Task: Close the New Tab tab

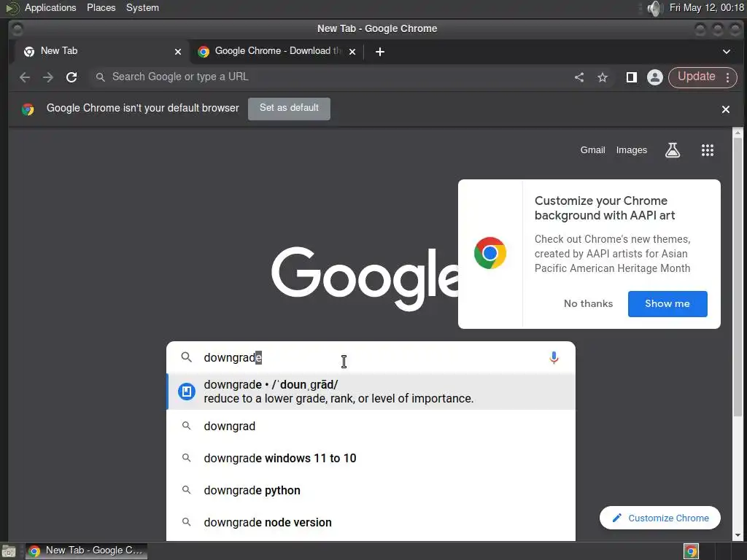Action: [x=178, y=52]
